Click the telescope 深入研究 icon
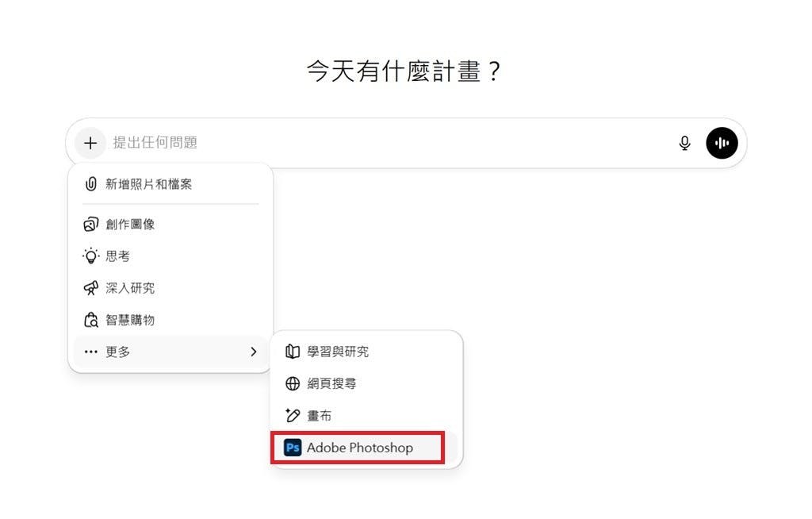Viewport: 812px width, 519px height. coord(91,288)
